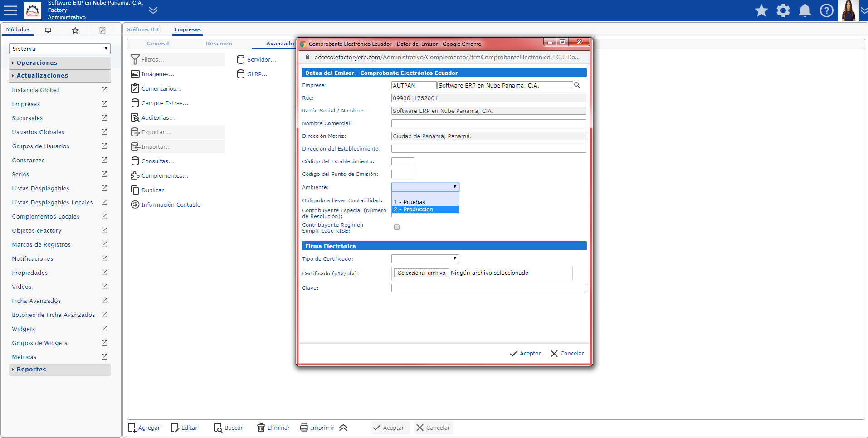Switch to the star sidebar tab icon
868x438 pixels.
pyautogui.click(x=75, y=30)
